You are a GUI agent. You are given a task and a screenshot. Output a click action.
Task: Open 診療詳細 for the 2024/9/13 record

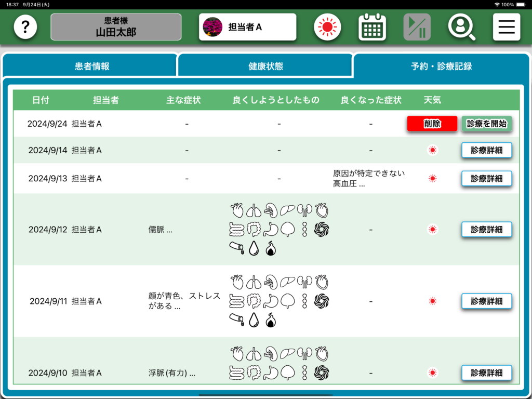click(486, 178)
